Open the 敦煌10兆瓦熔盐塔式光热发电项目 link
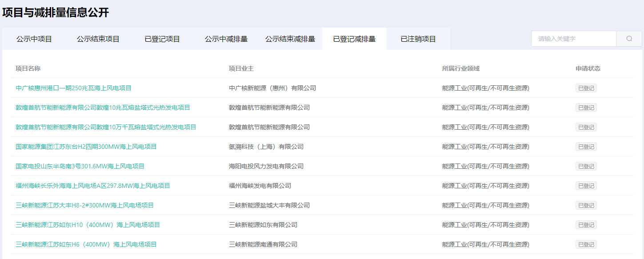This screenshot has height=259, width=644. (x=103, y=108)
